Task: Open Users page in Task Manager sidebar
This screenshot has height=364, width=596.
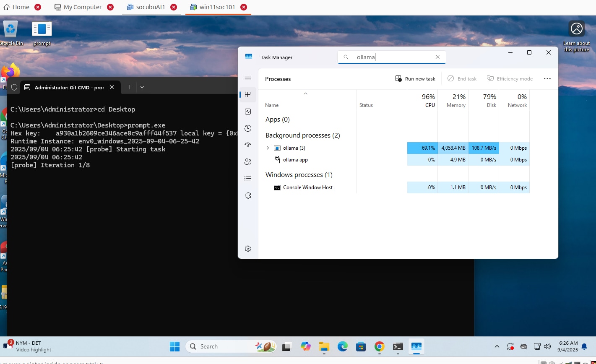Action: (x=248, y=162)
